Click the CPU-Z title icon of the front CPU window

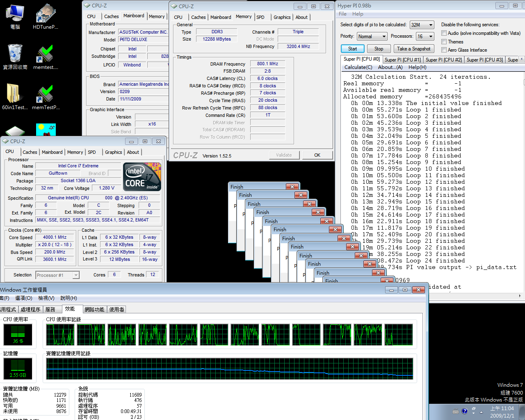pyautogui.click(x=5, y=141)
